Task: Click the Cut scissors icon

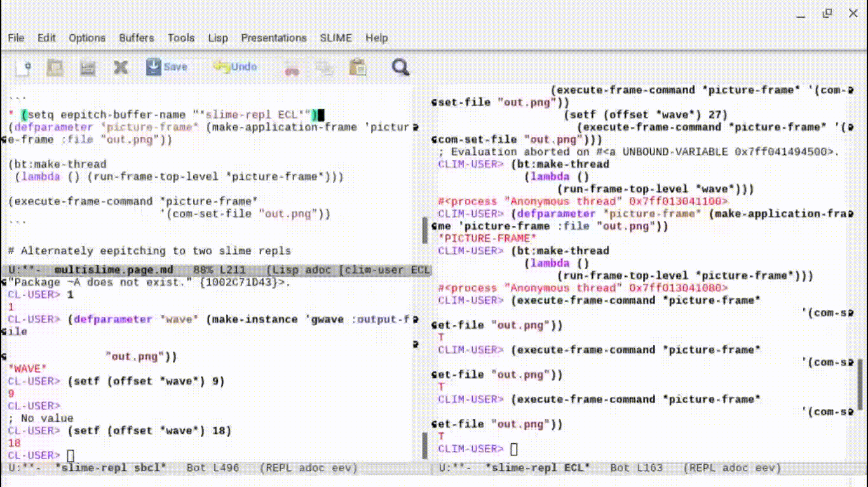Action: coord(292,67)
